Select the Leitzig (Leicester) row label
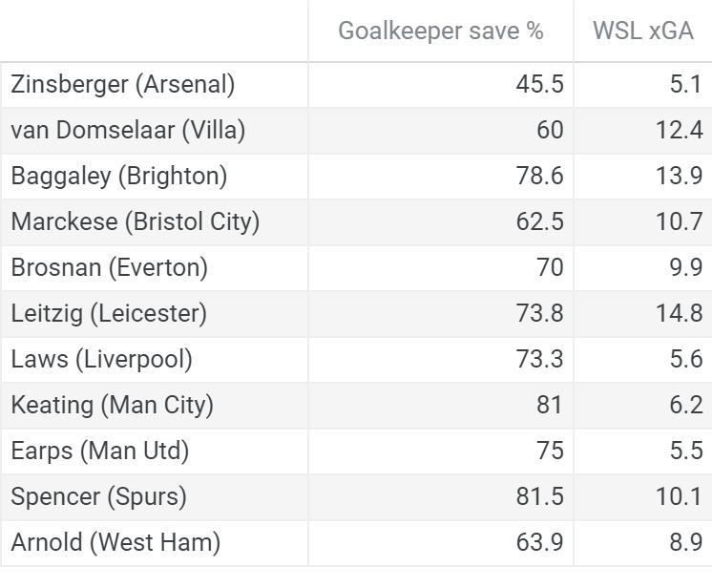The image size is (712, 588). [109, 313]
